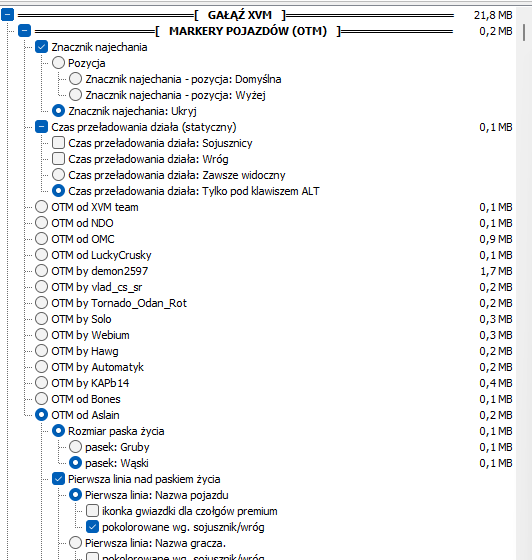The height and width of the screenshot is (560, 532).
Task: Collapse the MARKERY POJAZDÓW (OTM) section
Action: [24, 31]
